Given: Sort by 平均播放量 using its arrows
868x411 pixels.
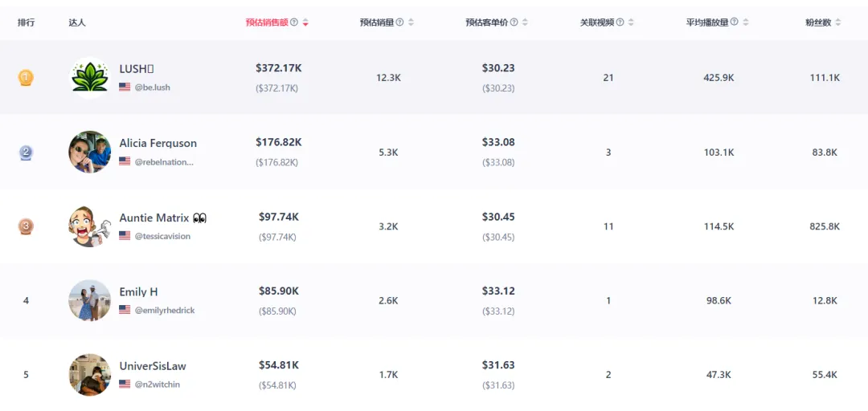Looking at the screenshot, I should click(746, 22).
